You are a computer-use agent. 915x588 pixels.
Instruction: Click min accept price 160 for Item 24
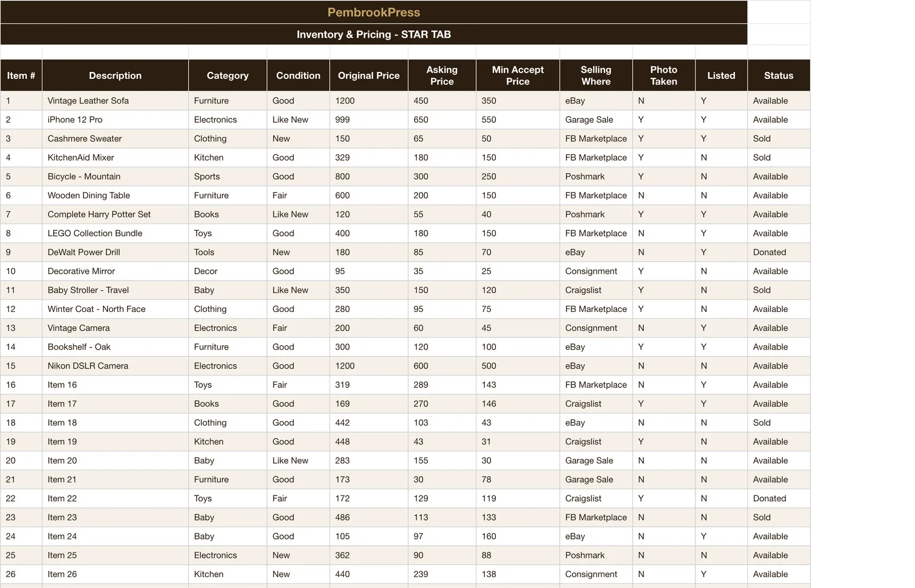(518, 536)
